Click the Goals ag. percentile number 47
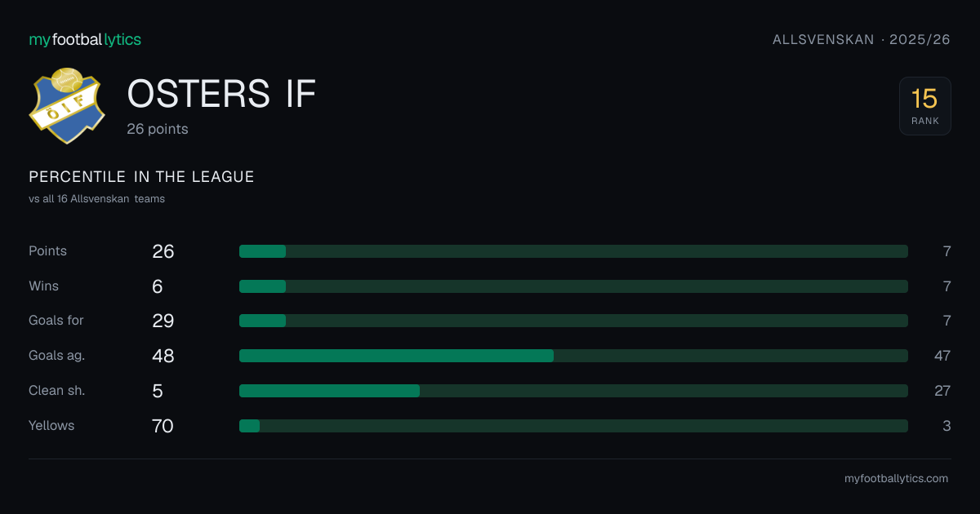980x514 pixels. [942, 356]
